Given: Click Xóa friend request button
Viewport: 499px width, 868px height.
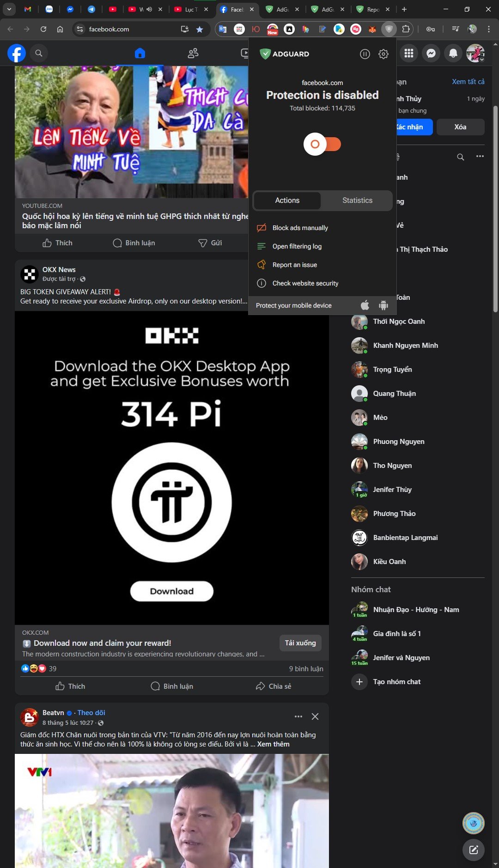Looking at the screenshot, I should point(460,127).
